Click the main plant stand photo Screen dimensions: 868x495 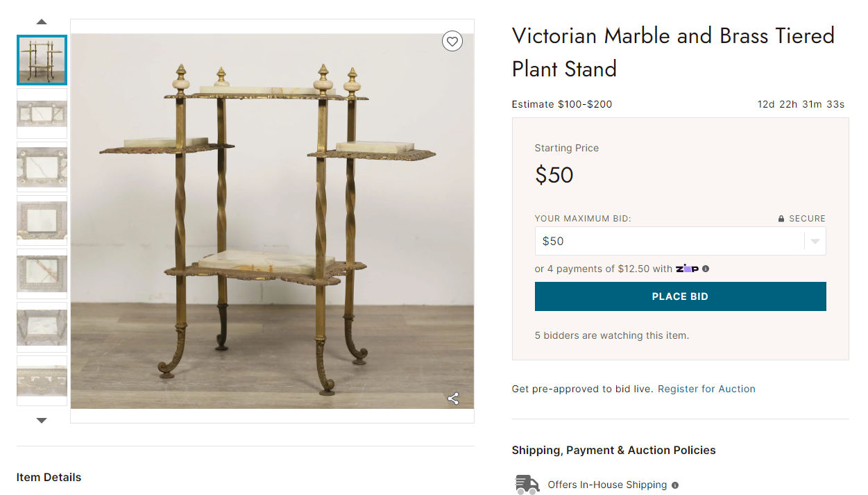pyautogui.click(x=272, y=221)
